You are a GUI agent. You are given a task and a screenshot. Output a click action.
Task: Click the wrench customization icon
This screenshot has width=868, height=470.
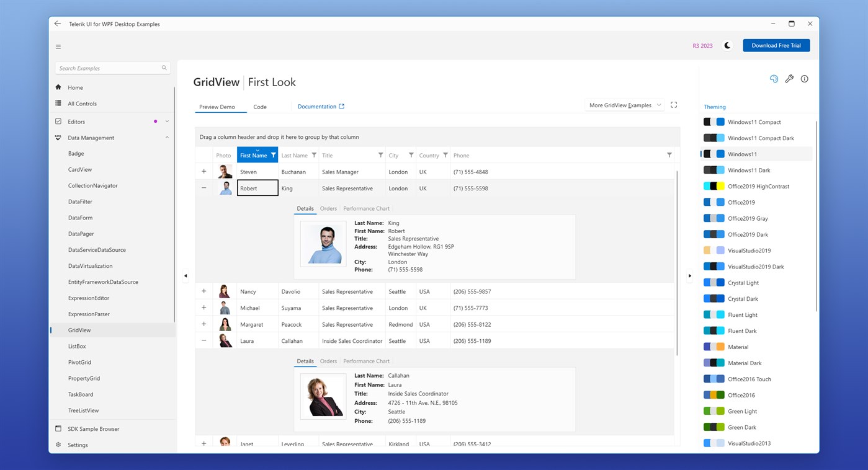coord(789,79)
